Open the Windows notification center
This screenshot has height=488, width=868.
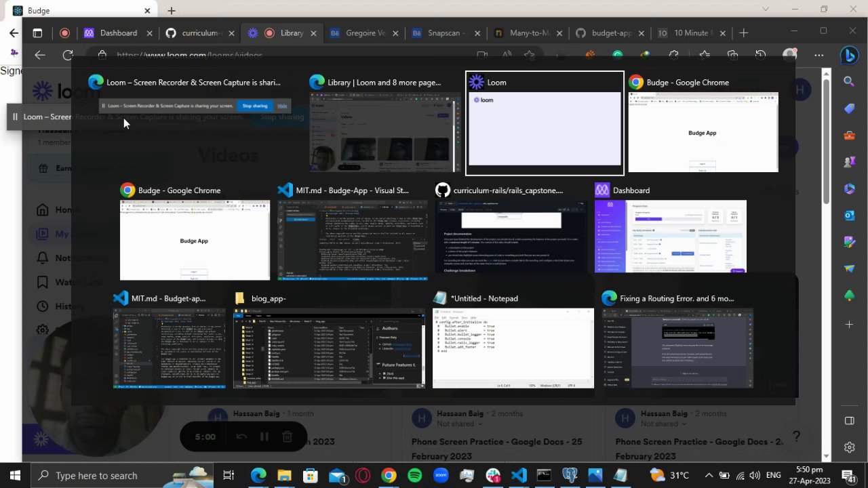coord(848,475)
